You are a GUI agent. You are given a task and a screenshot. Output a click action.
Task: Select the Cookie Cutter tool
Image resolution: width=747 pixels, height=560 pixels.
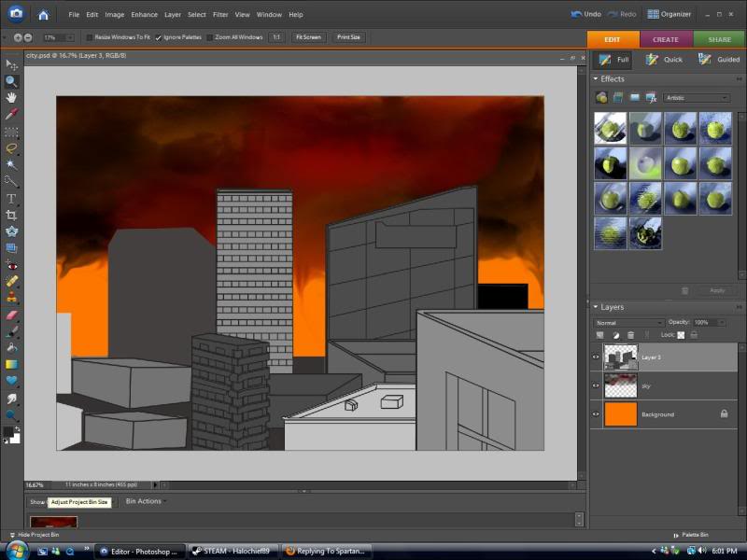(x=11, y=231)
